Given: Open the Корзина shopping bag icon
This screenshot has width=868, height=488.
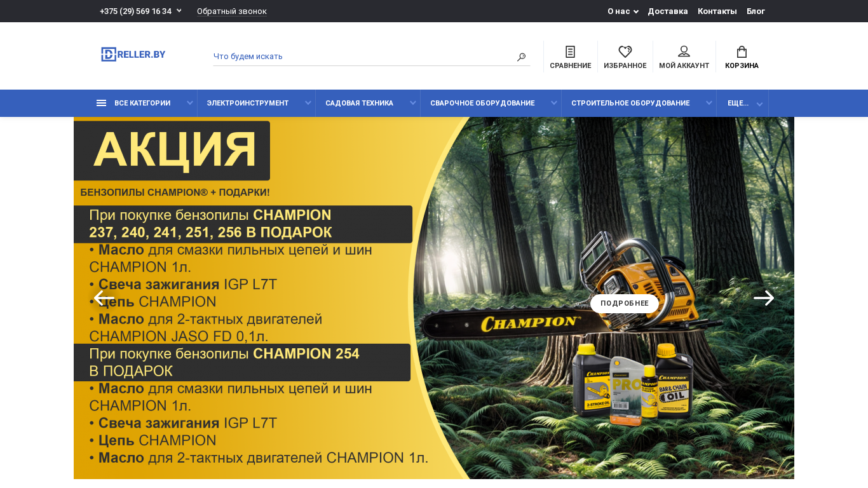Looking at the screenshot, I should point(742,51).
